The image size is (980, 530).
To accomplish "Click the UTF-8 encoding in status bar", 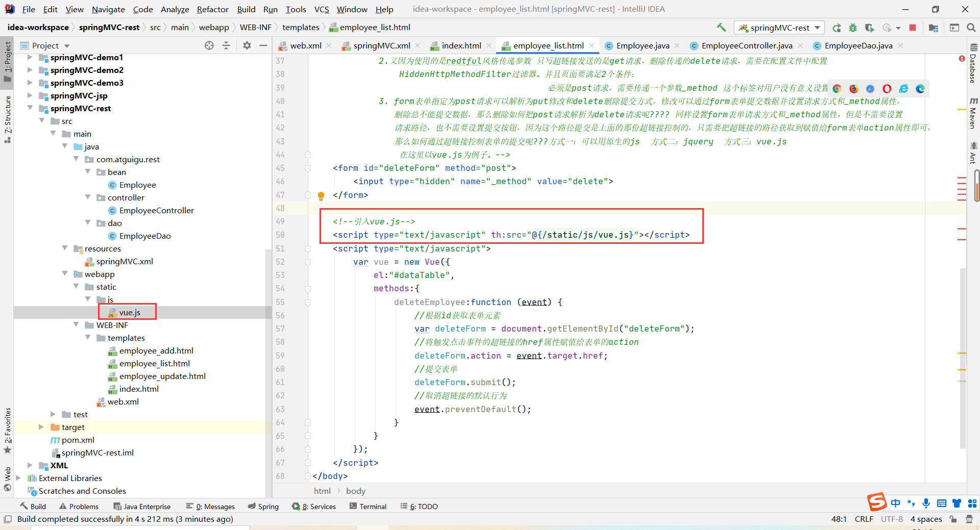I will pyautogui.click(x=892, y=519).
